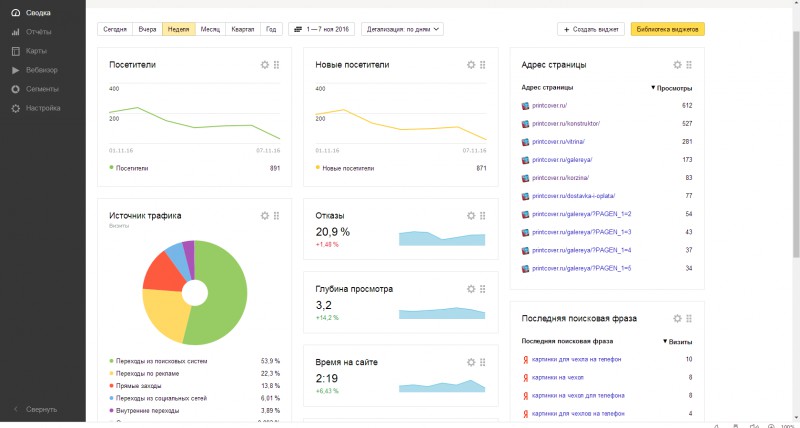Viewport: 800px width, 428px height.
Task: Toggle legend item Внутренние переходы
Action: (x=144, y=411)
